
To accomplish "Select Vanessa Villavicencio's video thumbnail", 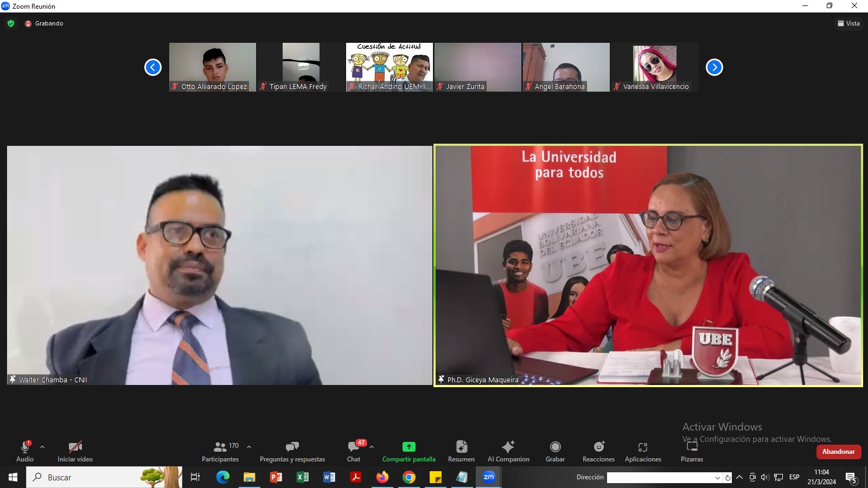I will click(x=655, y=67).
